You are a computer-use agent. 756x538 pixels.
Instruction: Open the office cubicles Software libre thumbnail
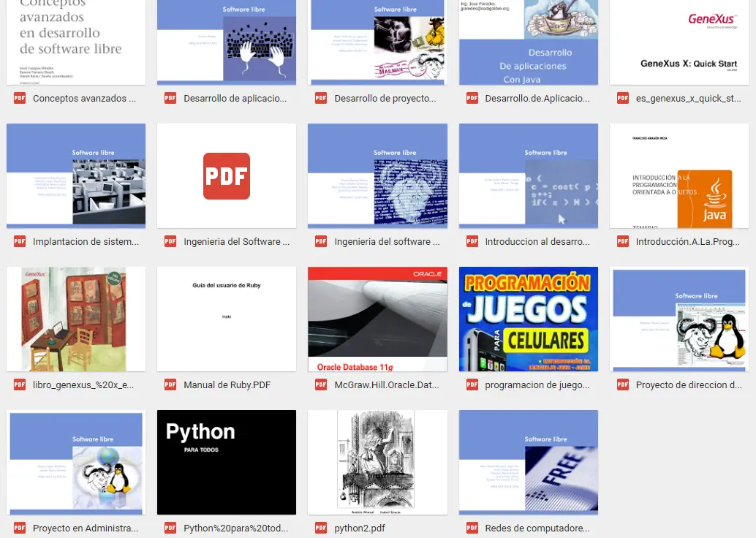76,175
